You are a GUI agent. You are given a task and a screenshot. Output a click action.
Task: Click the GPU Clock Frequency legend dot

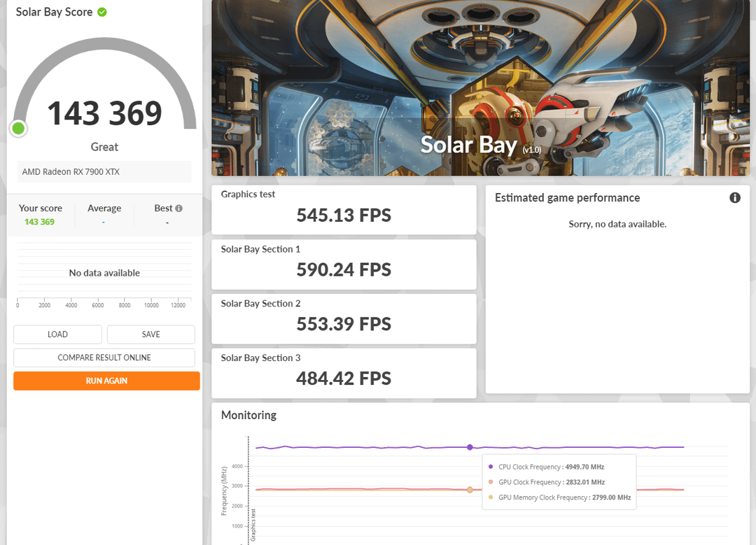pyautogui.click(x=491, y=482)
